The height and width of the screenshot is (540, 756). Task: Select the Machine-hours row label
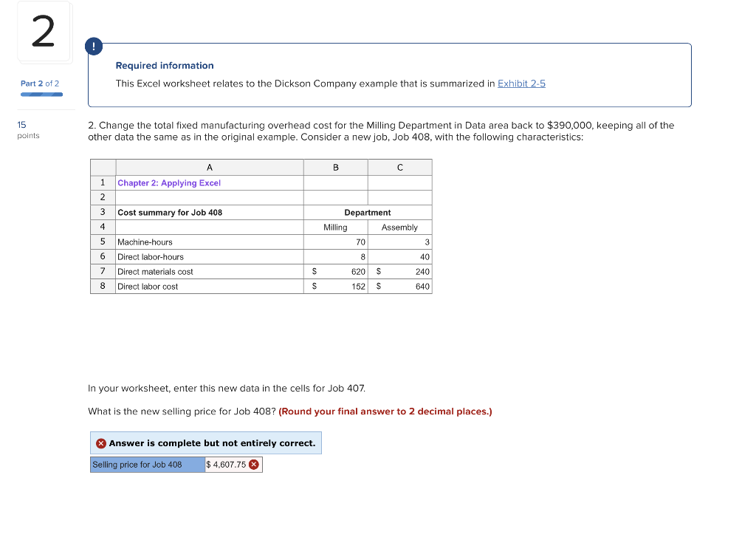pos(145,242)
